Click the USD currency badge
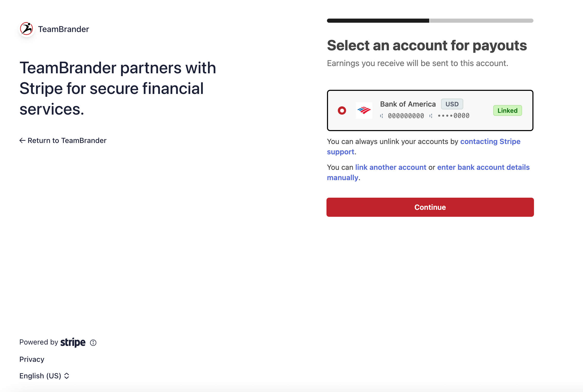Image resolution: width=583 pixels, height=392 pixels. click(x=452, y=104)
